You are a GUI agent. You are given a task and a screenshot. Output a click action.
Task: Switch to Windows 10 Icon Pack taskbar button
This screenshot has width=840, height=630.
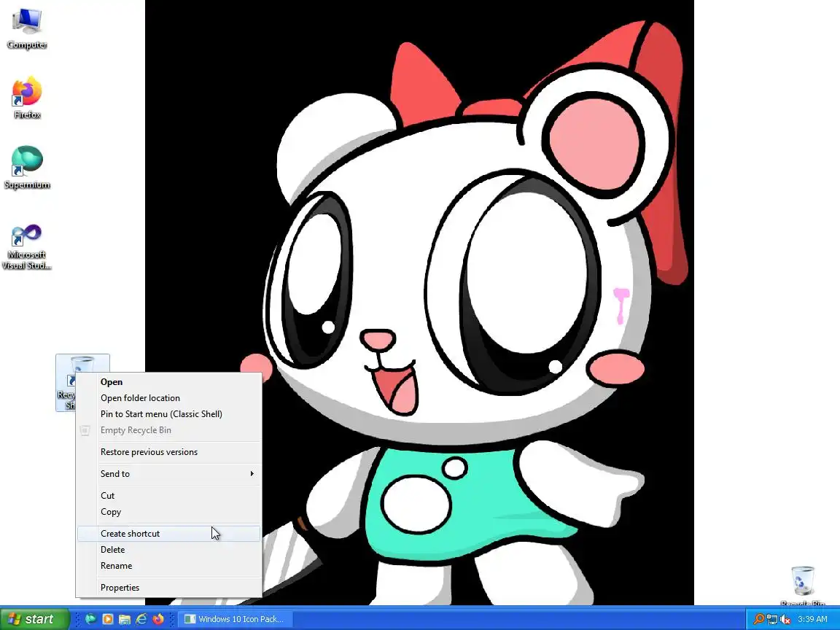point(234,619)
